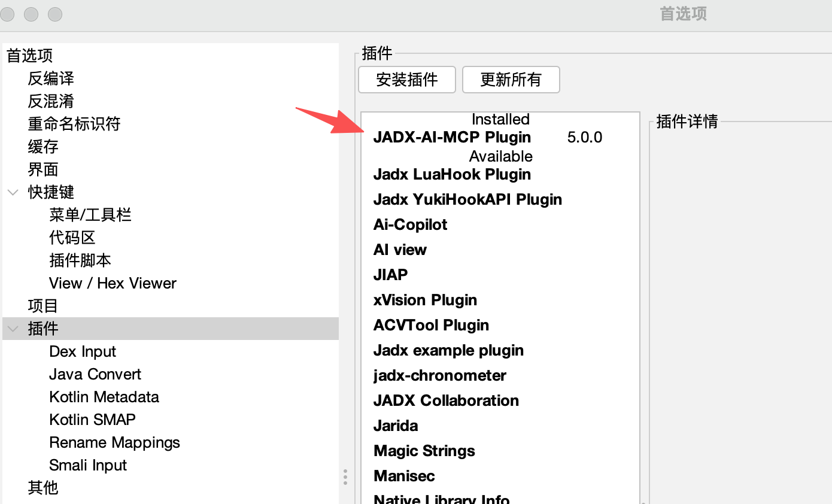Viewport: 832px width, 504px height.
Task: Open Kotlin Metadata plugin options
Action: click(104, 397)
